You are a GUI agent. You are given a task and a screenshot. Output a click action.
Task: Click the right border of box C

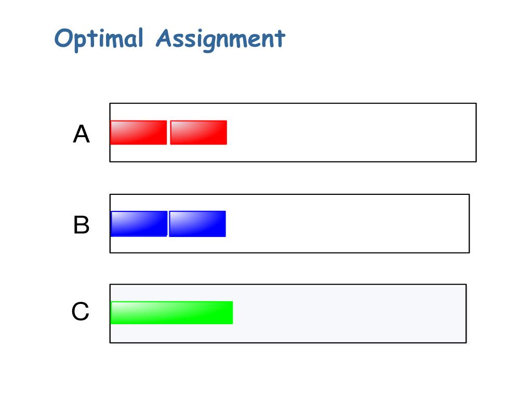point(466,313)
